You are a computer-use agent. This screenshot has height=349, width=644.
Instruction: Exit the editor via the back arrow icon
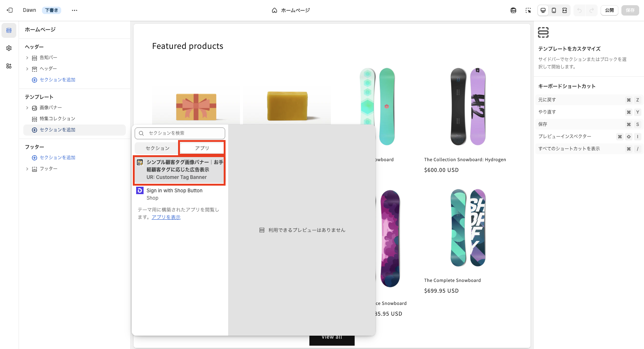[9, 10]
